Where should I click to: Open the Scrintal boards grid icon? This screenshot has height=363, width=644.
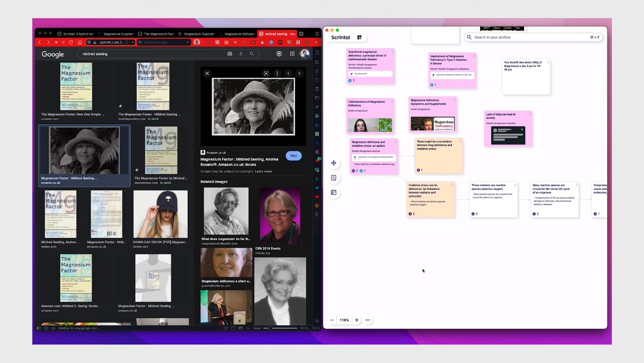[x=359, y=37]
